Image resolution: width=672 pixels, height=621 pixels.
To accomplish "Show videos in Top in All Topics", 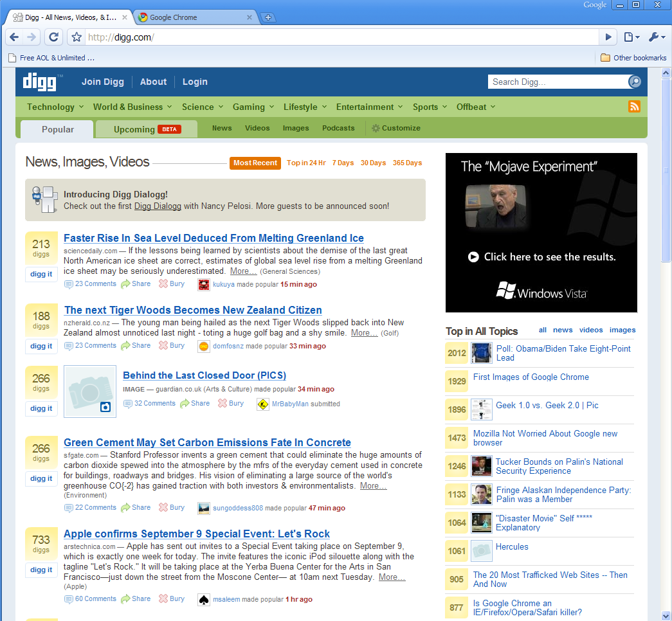I will [x=591, y=330].
